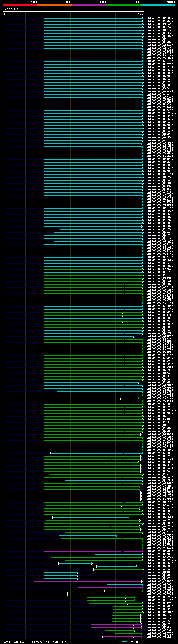Select hit label UniRef100_B9RUL2
Image resolution: width=178 pixels, height=644 pixels.
(160, 318)
